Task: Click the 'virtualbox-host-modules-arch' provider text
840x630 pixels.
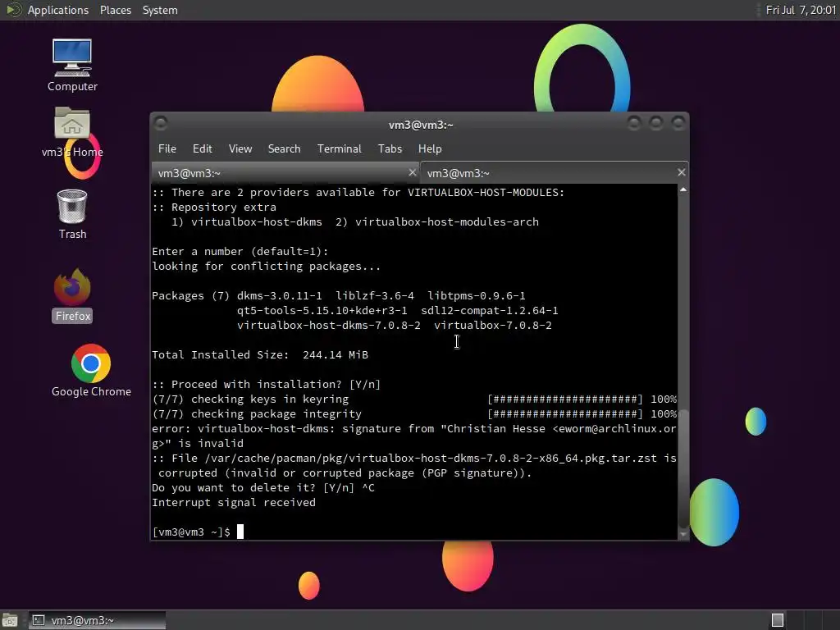Action: tap(447, 221)
